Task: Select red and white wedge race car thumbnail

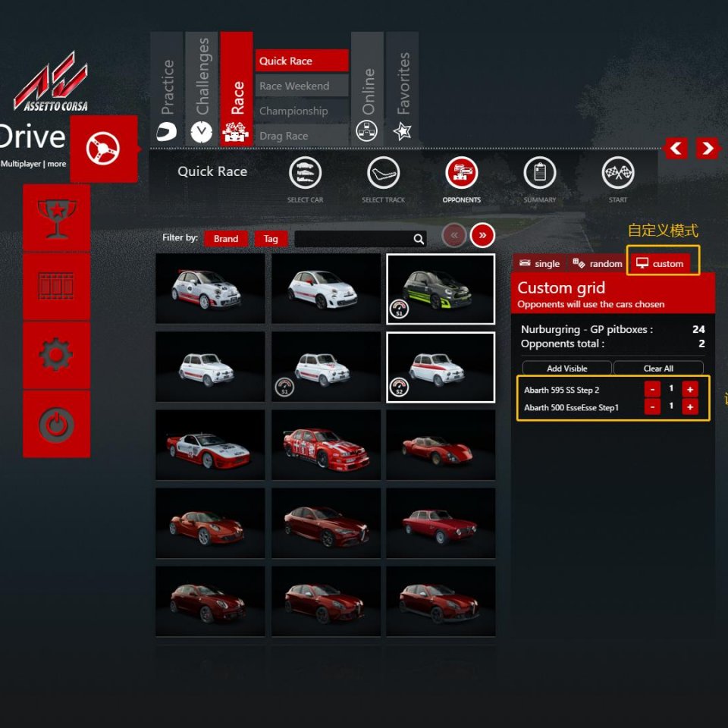Action: tap(210, 445)
